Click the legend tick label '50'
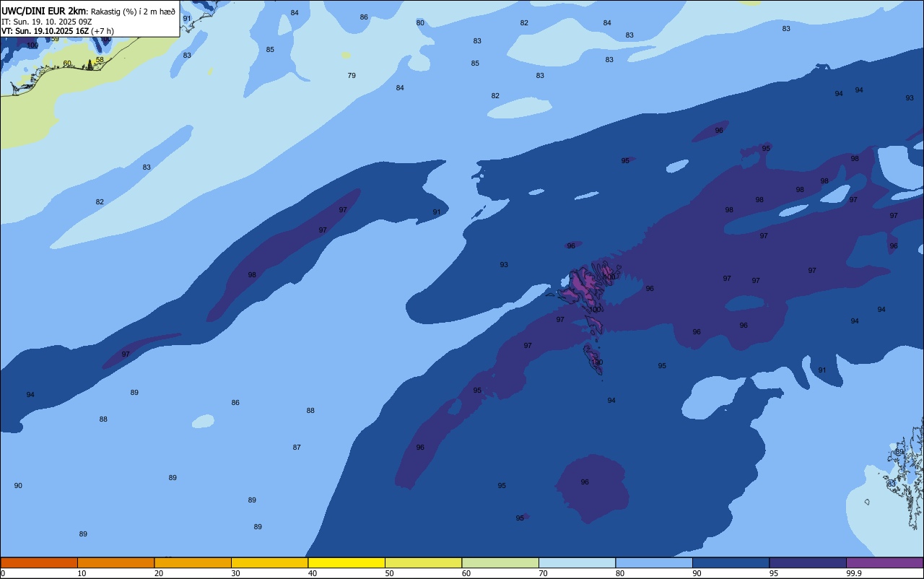Screen dimensions: 924x579 coord(389,573)
